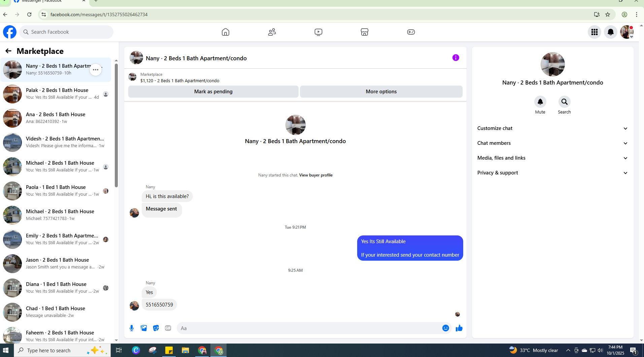This screenshot has width=644, height=357.
Task: Click the Windows taskbar search box
Action: pos(62,350)
